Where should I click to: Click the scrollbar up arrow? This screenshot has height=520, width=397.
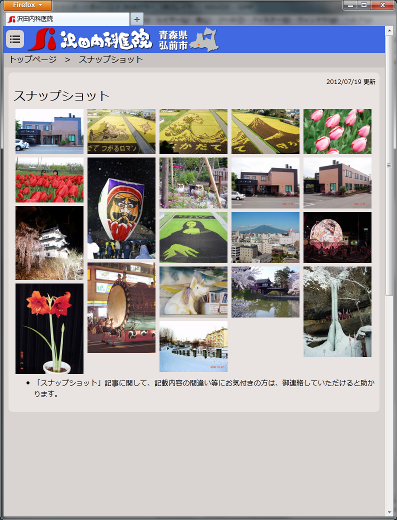389,31
